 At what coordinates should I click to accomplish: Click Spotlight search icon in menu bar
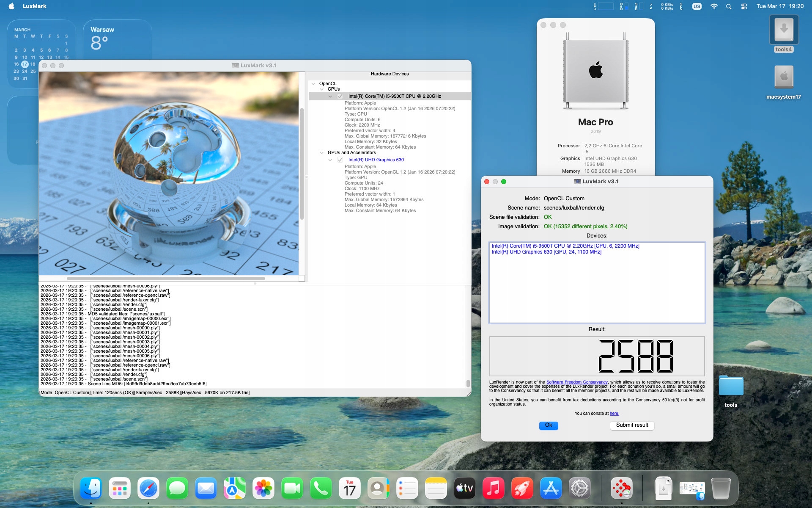pos(728,6)
